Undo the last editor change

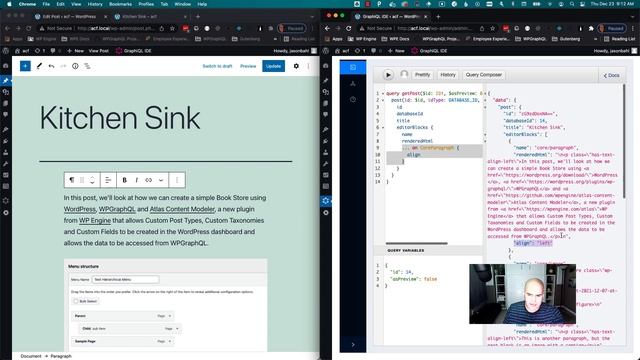pyautogui.click(x=51, y=66)
